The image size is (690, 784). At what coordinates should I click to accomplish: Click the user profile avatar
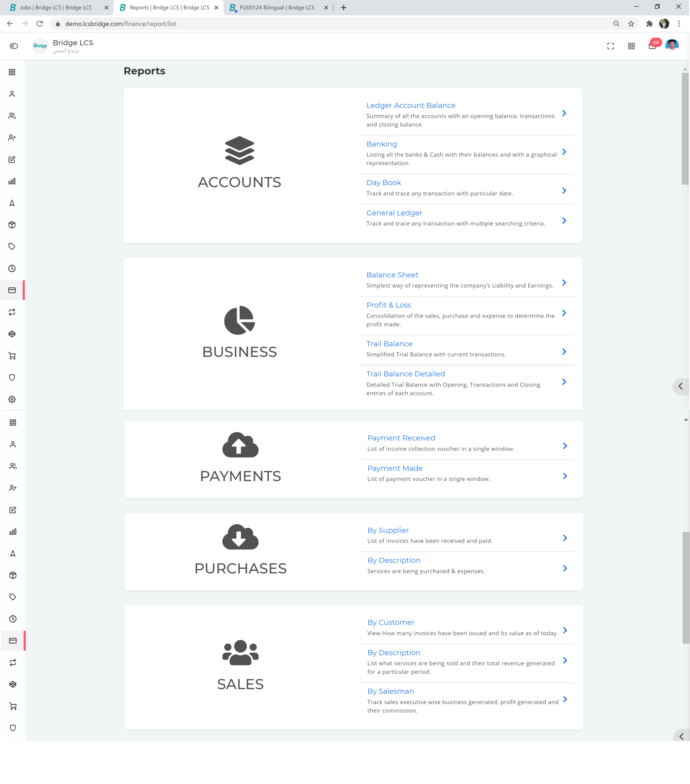tap(672, 45)
